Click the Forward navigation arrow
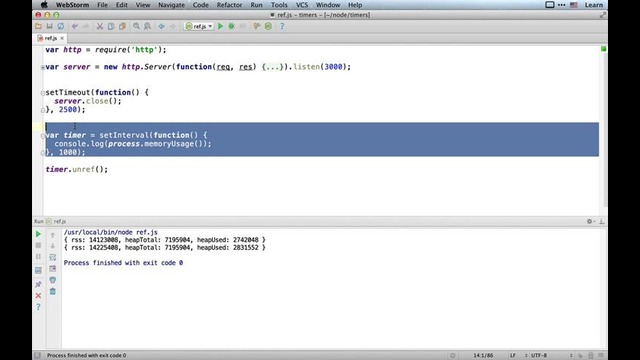Viewport: 640px width, 360px height. [173, 26]
